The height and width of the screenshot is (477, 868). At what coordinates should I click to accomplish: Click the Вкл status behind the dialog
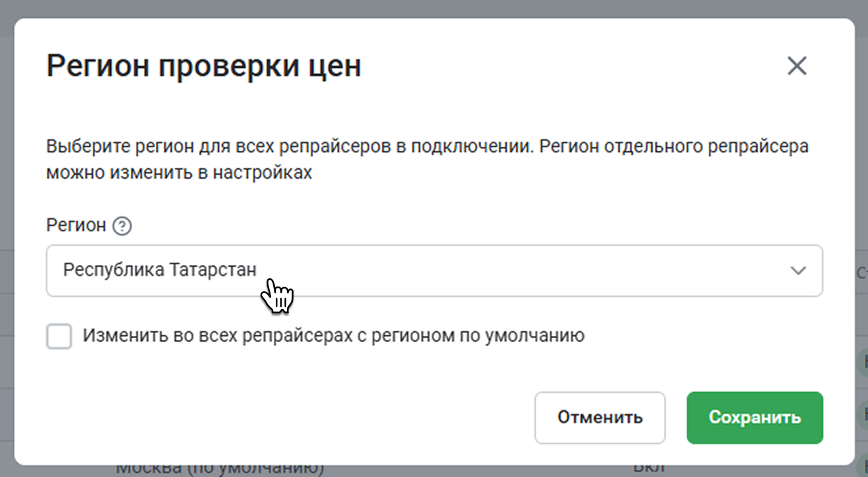[x=651, y=470]
